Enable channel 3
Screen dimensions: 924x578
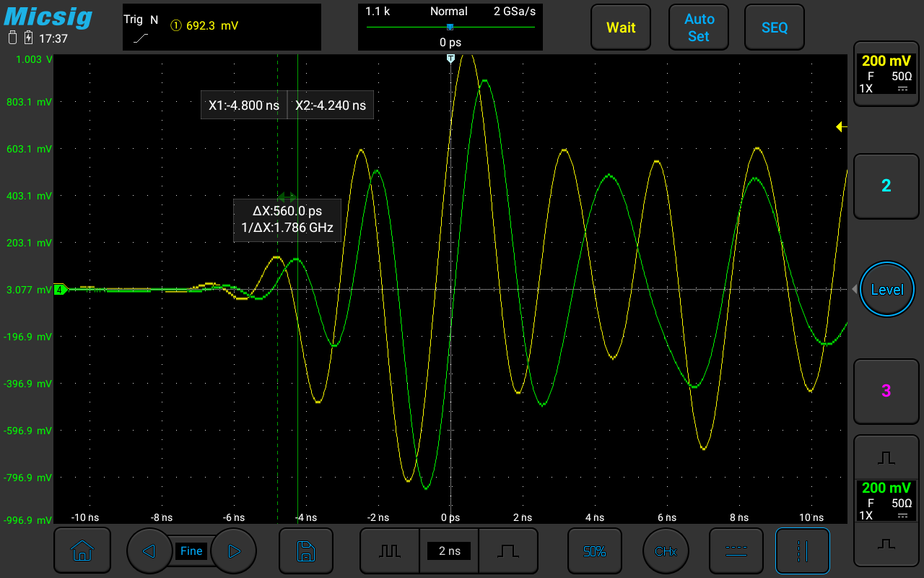coord(886,391)
